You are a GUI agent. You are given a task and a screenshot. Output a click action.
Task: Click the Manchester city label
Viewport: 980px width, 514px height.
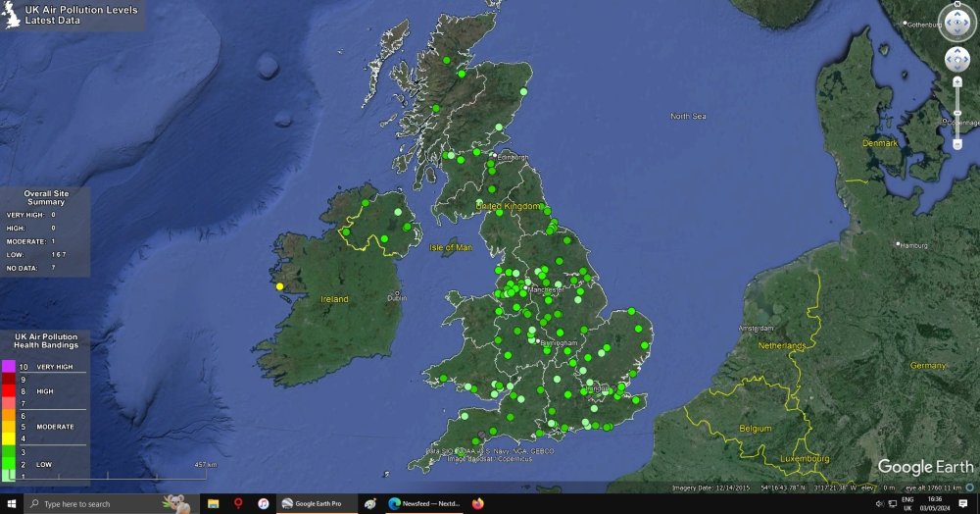coord(546,290)
